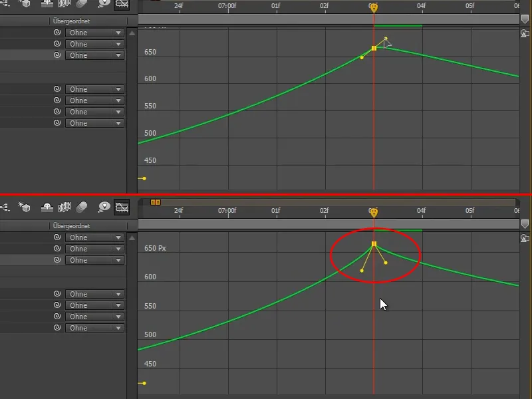Click Übergeordnet column header in lower panel
Viewport: 532px width, 399px height.
pyautogui.click(x=71, y=225)
